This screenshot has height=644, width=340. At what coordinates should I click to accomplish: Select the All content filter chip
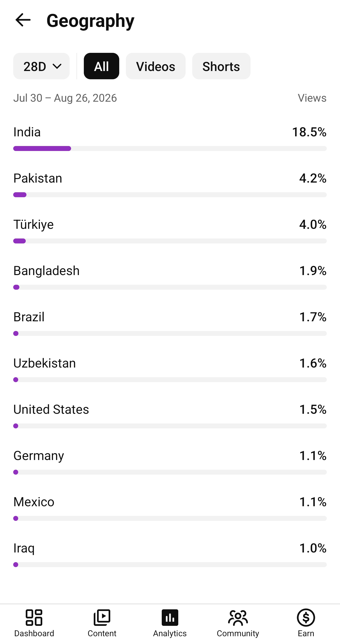(101, 66)
